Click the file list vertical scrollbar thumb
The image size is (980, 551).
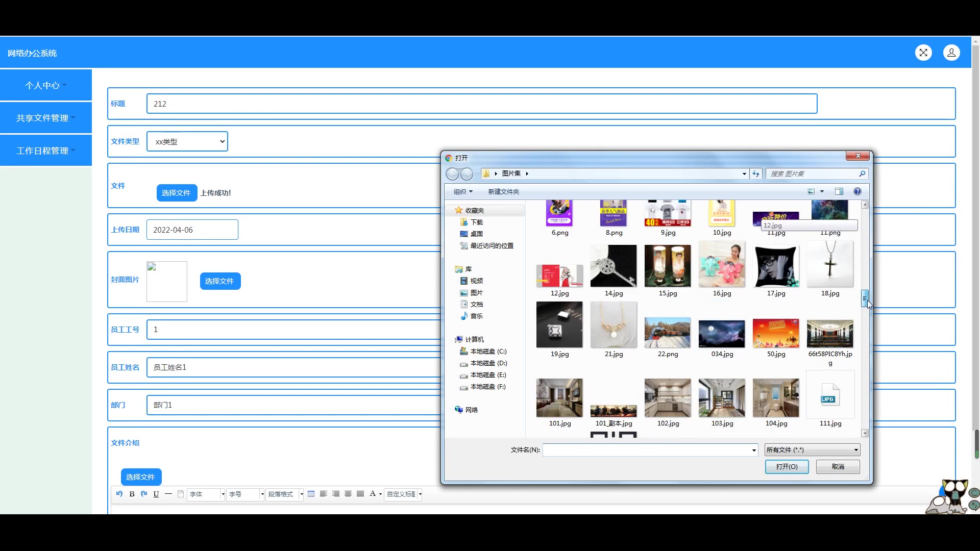point(865,298)
